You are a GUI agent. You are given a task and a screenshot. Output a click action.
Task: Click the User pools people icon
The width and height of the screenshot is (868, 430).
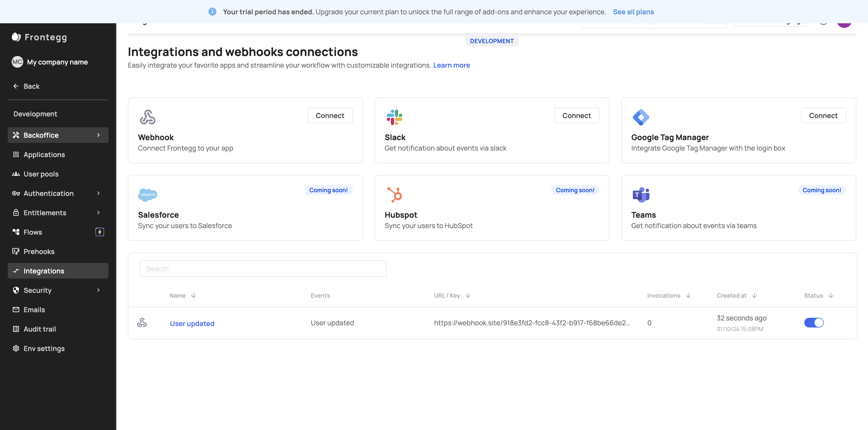[x=16, y=174]
